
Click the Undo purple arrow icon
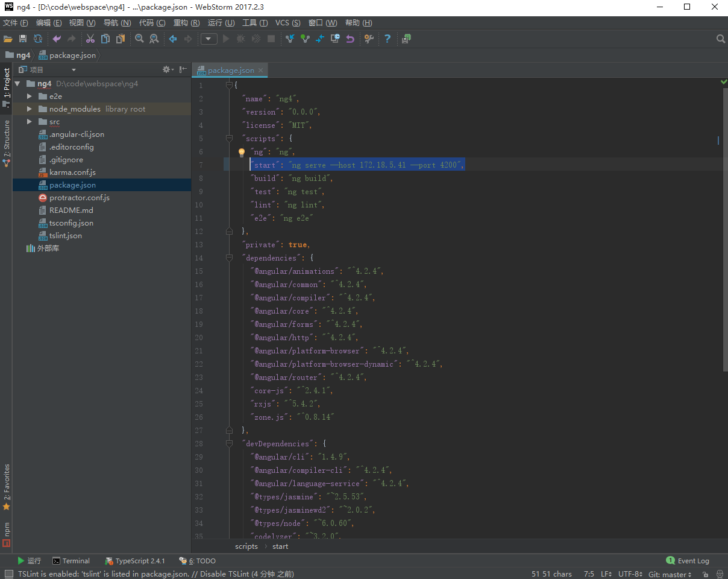[57, 39]
